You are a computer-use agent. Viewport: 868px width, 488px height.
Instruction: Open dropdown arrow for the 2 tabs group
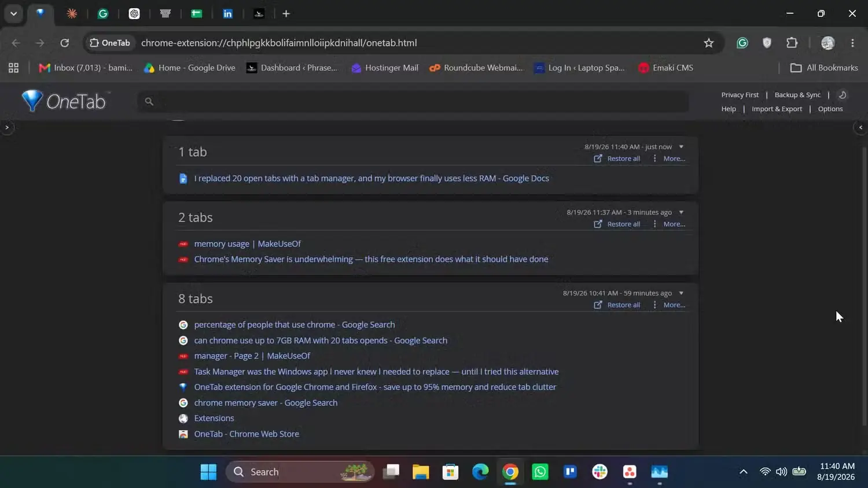[681, 212]
